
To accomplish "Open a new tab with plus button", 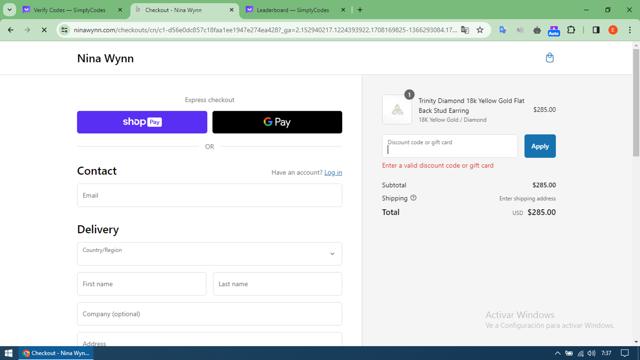I will point(360,10).
